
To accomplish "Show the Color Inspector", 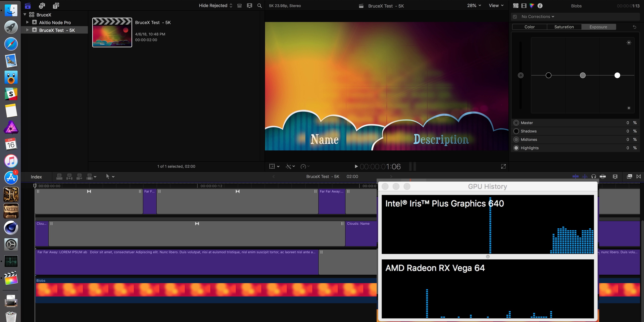I will (x=532, y=6).
